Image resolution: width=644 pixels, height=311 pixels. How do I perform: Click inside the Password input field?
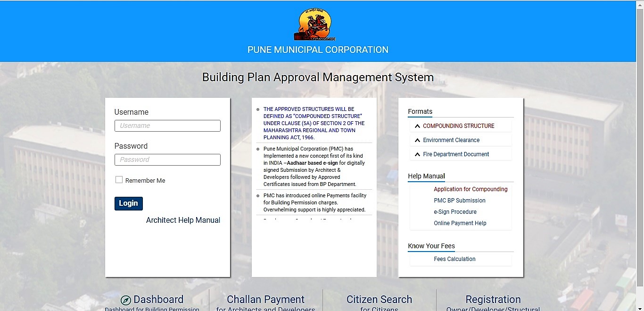tap(167, 160)
